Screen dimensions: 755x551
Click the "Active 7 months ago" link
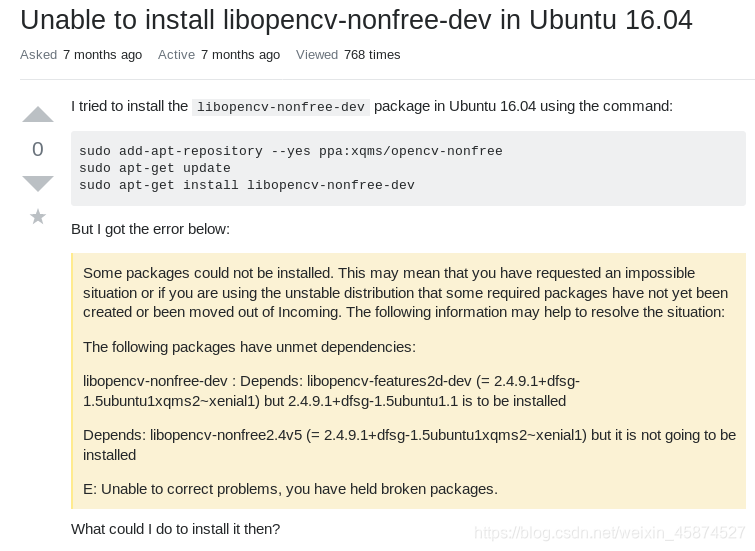pyautogui.click(x=219, y=55)
